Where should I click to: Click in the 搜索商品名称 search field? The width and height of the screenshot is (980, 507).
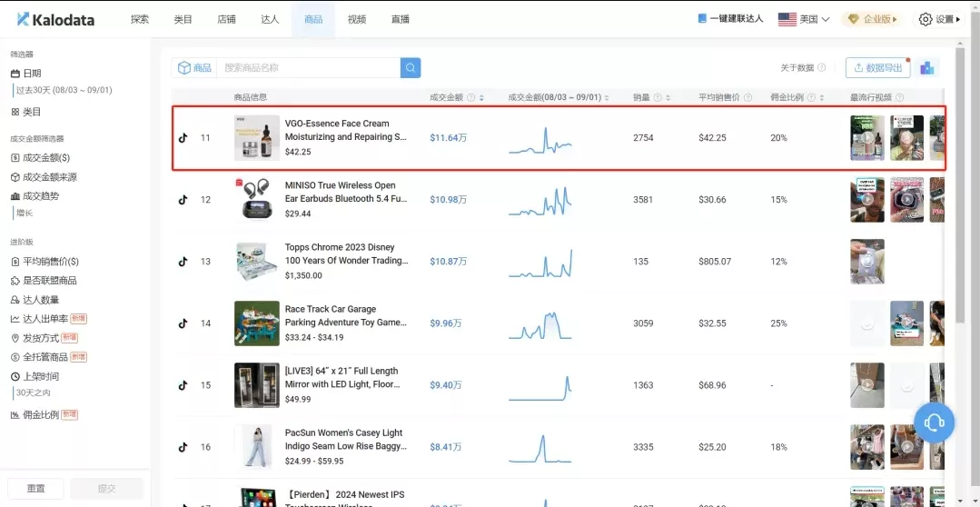click(308, 68)
